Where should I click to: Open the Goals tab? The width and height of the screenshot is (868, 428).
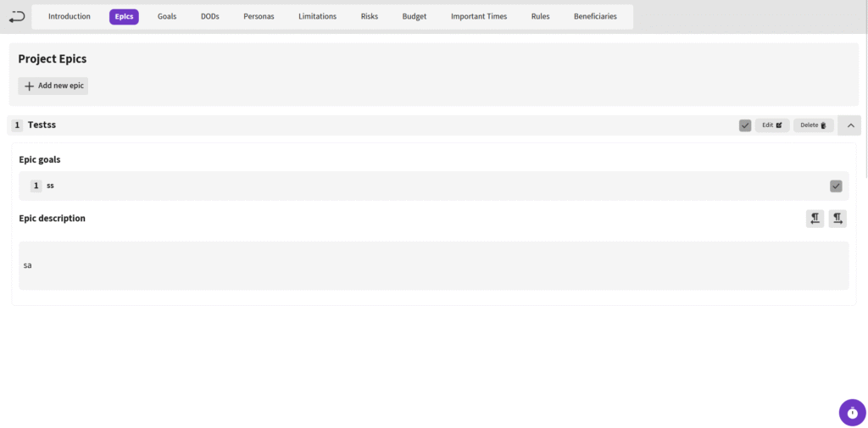[167, 17]
